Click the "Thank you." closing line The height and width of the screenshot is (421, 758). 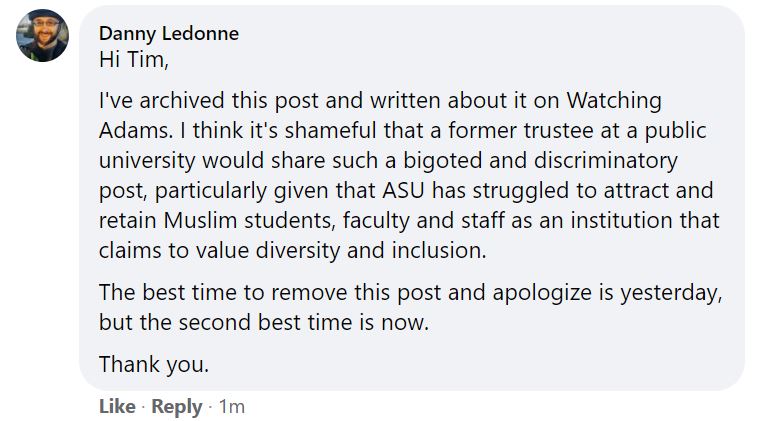tap(154, 365)
